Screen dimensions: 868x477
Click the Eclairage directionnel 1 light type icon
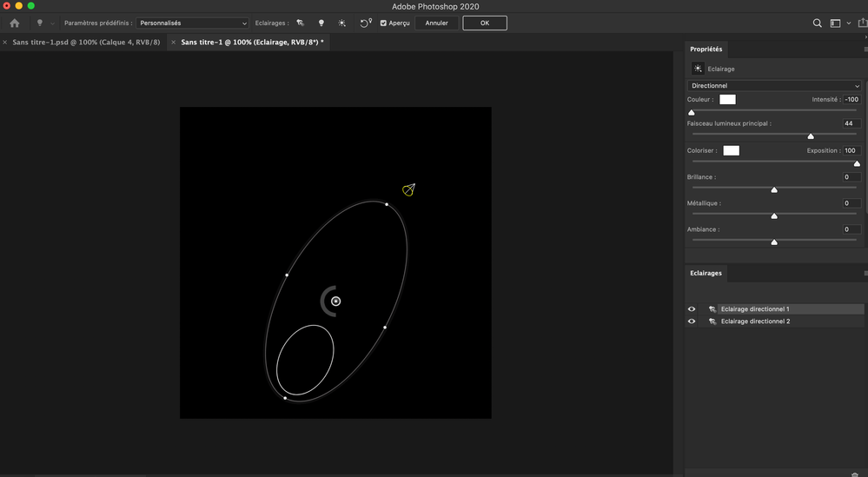[x=712, y=309]
